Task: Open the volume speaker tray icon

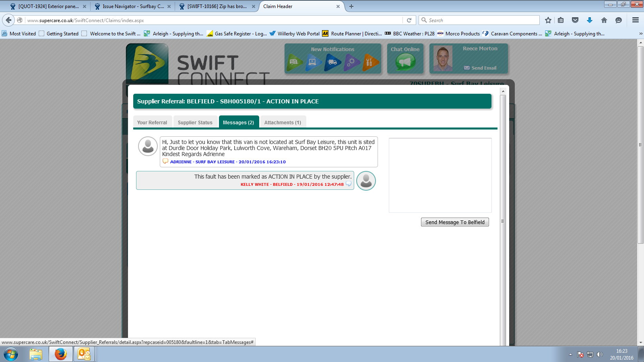Action: tap(600, 354)
